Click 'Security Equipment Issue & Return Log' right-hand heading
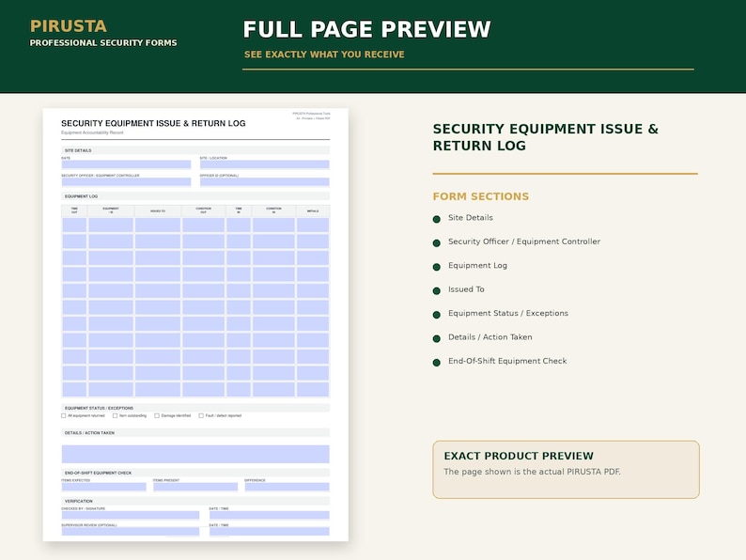746x560 pixels. click(x=545, y=137)
